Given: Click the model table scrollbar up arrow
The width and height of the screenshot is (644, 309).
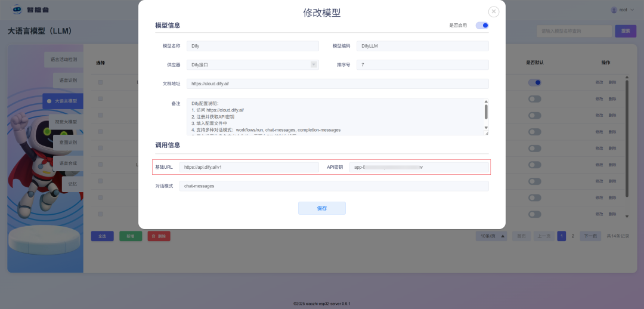Looking at the screenshot, I should tap(627, 78).
